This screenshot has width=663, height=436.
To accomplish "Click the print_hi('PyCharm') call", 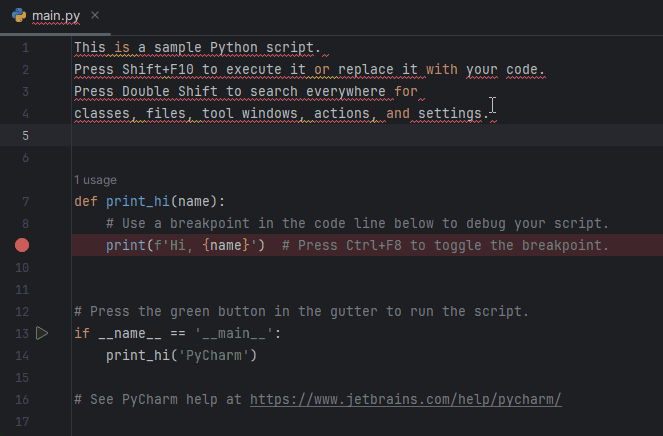I will pos(181,355).
